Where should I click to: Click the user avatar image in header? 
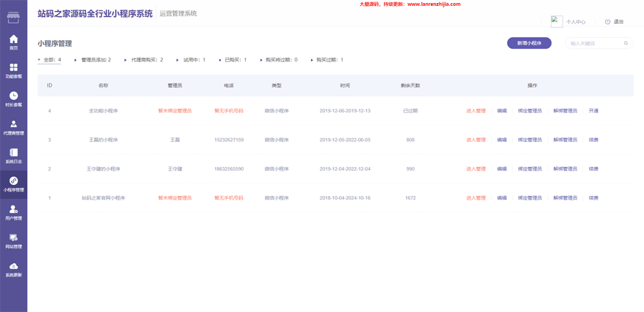(x=557, y=21)
